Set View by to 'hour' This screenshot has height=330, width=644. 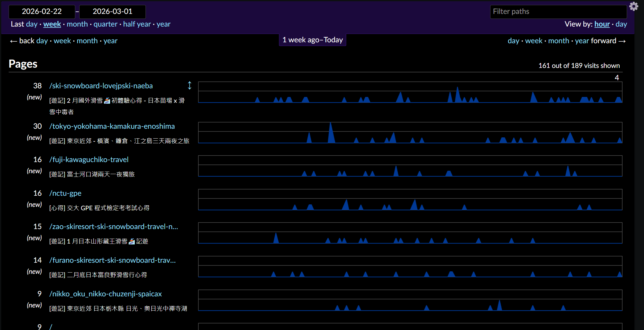tap(602, 24)
